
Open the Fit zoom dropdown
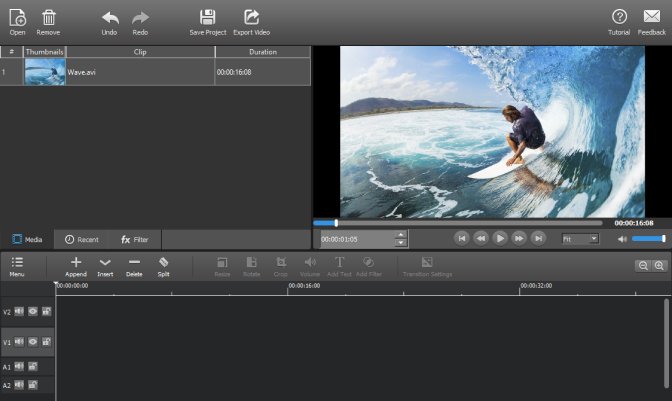click(x=580, y=239)
